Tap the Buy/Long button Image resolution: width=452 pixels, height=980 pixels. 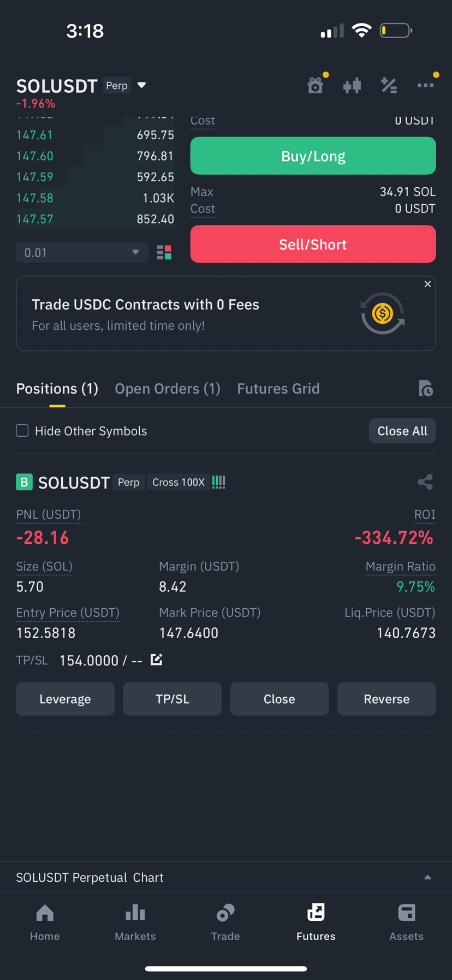point(313,156)
